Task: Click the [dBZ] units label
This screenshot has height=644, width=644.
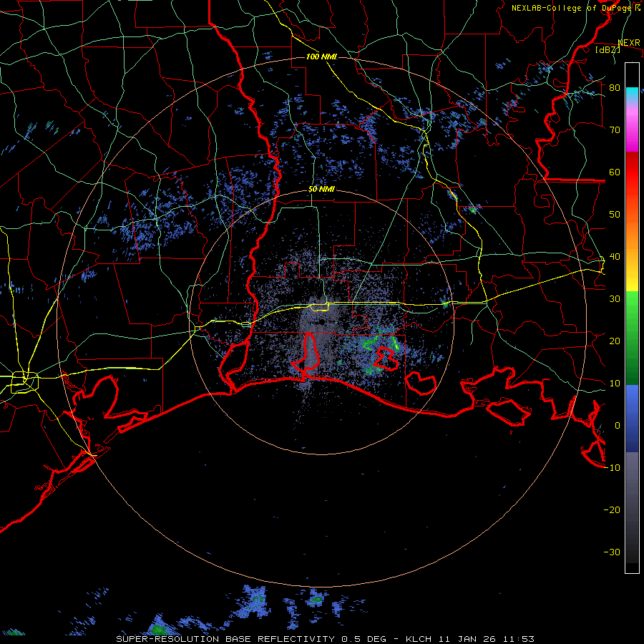Action: [x=608, y=49]
